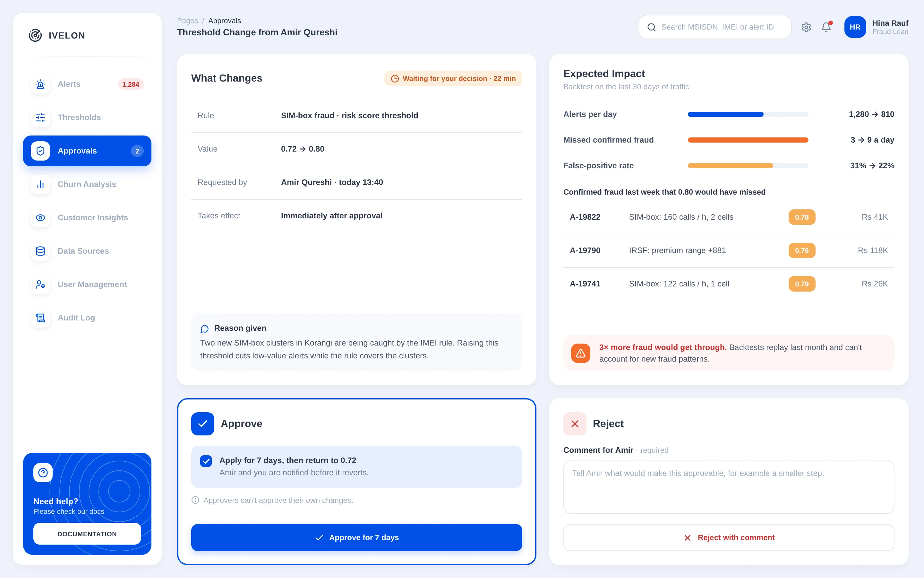
Task: Click the help question mark icon
Action: [x=43, y=472]
